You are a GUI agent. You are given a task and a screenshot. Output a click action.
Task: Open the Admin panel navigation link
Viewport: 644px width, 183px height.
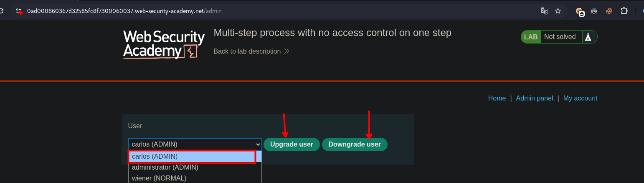pos(534,98)
